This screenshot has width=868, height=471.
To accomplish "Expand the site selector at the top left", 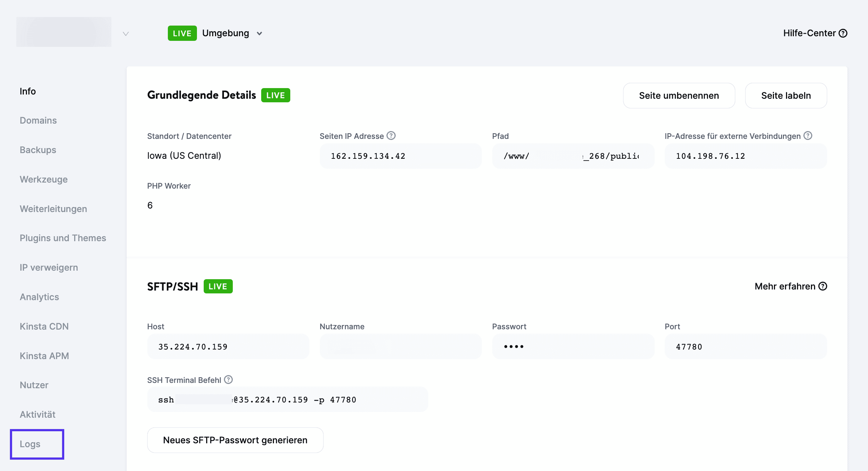I will 125,34.
